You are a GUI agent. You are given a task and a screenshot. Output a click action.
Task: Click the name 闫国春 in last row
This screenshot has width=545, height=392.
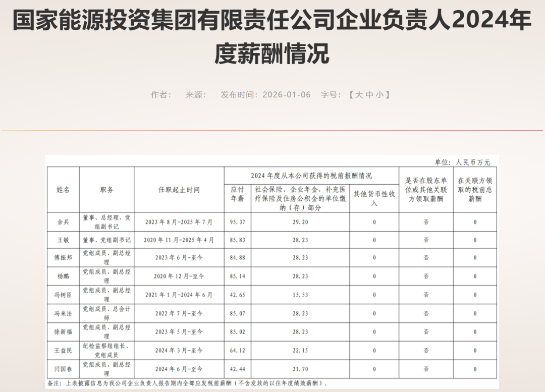click(x=63, y=369)
